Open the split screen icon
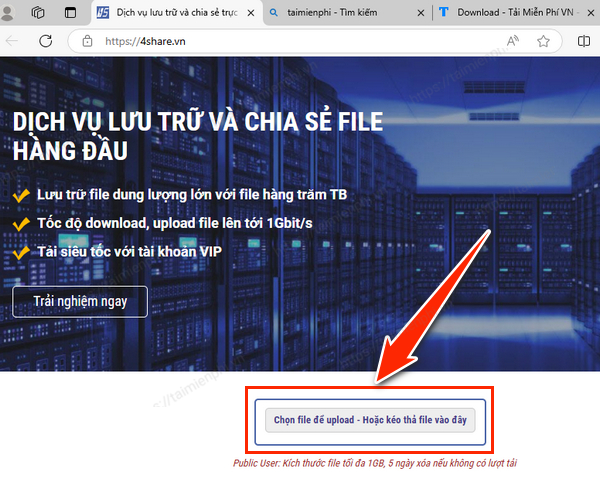The width and height of the screenshot is (600, 479). (584, 42)
